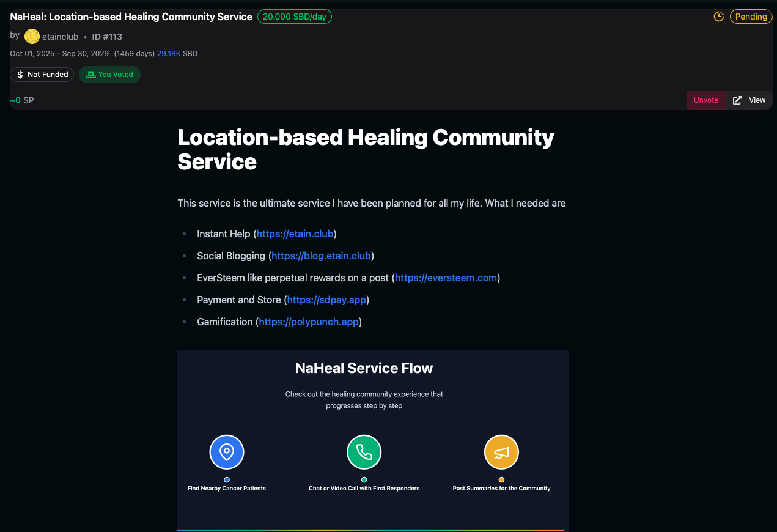
Task: Click the You Voted badge
Action: point(109,75)
